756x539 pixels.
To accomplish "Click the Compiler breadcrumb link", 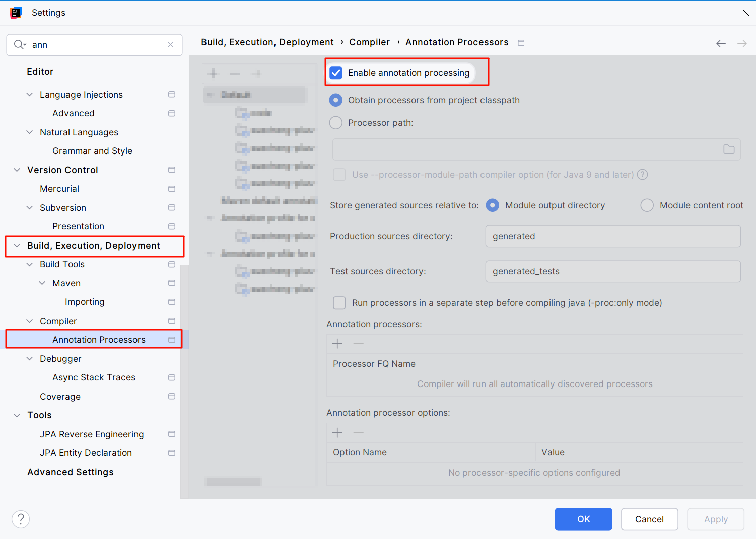I will point(369,42).
